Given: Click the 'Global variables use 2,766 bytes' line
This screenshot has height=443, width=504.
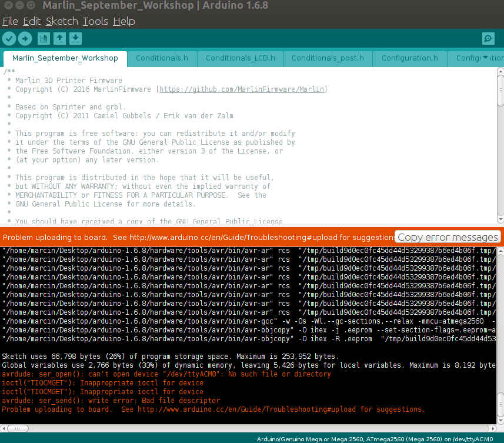Looking at the screenshot, I should pos(248,365).
